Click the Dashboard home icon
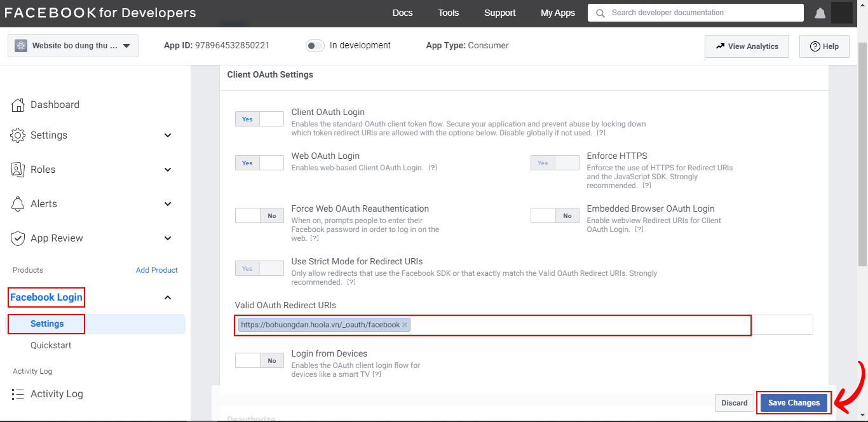This screenshot has height=422, width=868. point(18,105)
